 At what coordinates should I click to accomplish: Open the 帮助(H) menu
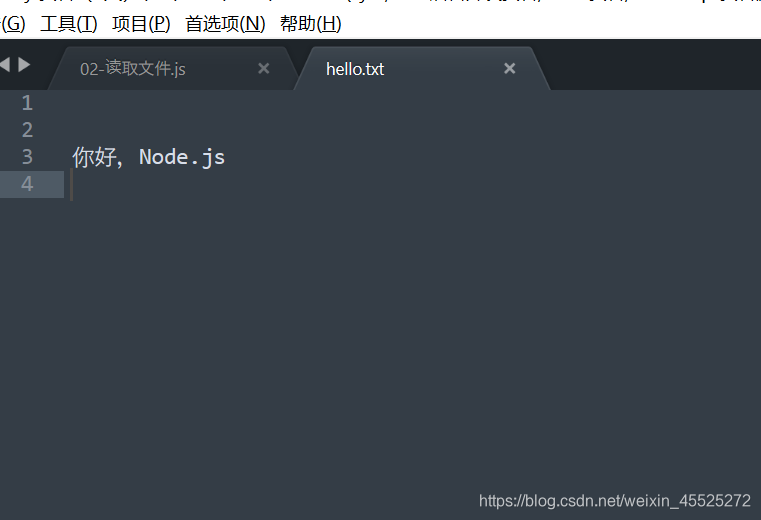(x=310, y=24)
